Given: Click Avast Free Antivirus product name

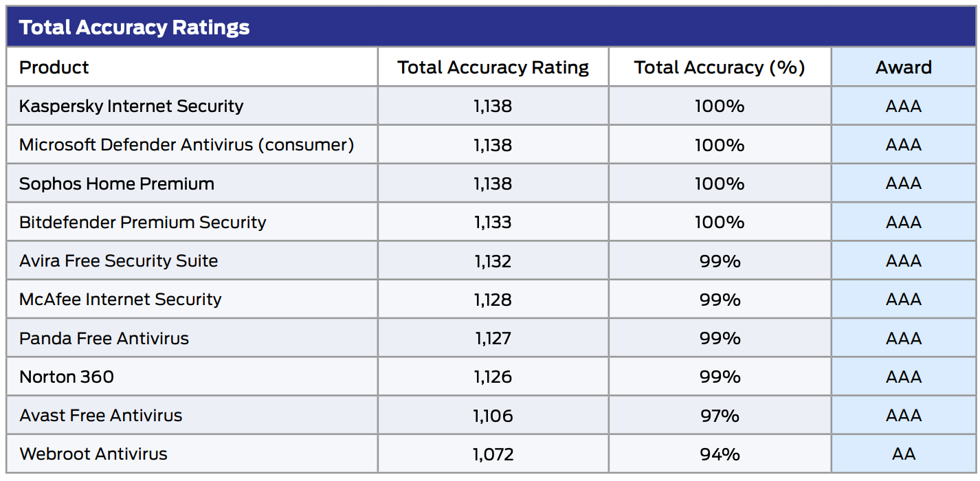Looking at the screenshot, I should pos(101,416).
